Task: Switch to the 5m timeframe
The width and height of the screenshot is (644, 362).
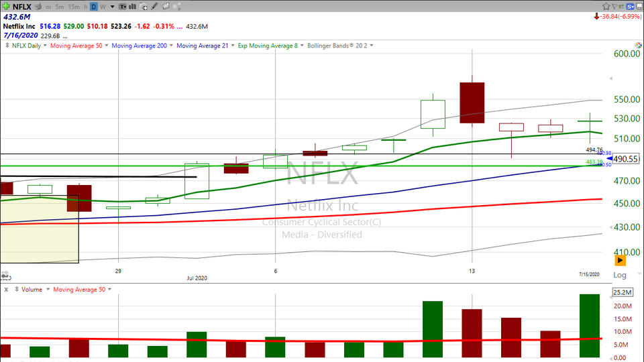Action: 60,7
